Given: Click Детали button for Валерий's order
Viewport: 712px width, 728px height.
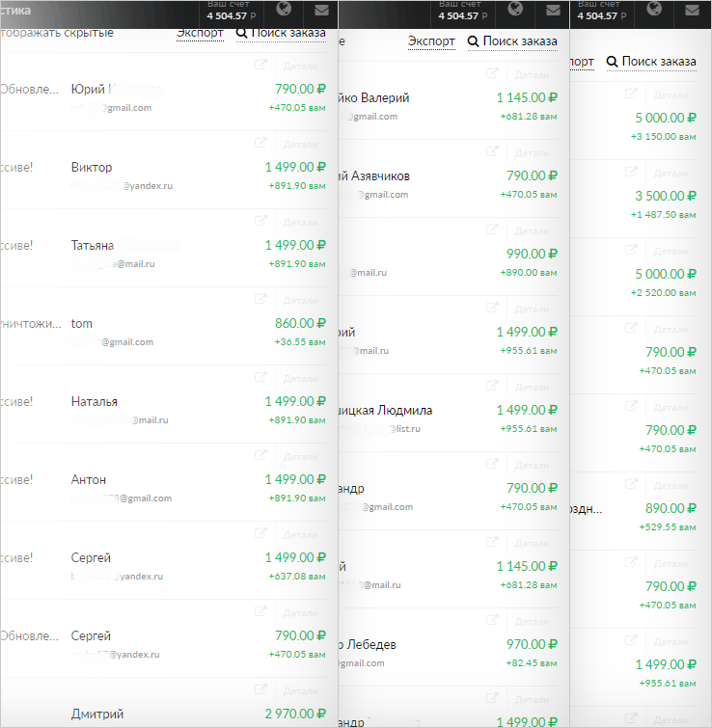Looking at the screenshot, I should click(533, 74).
